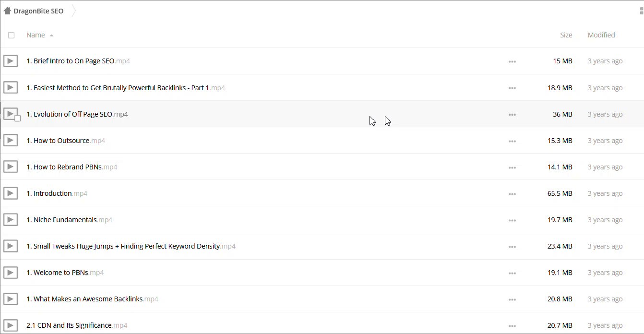Click video icon for Niche Fundamentals

11,220
